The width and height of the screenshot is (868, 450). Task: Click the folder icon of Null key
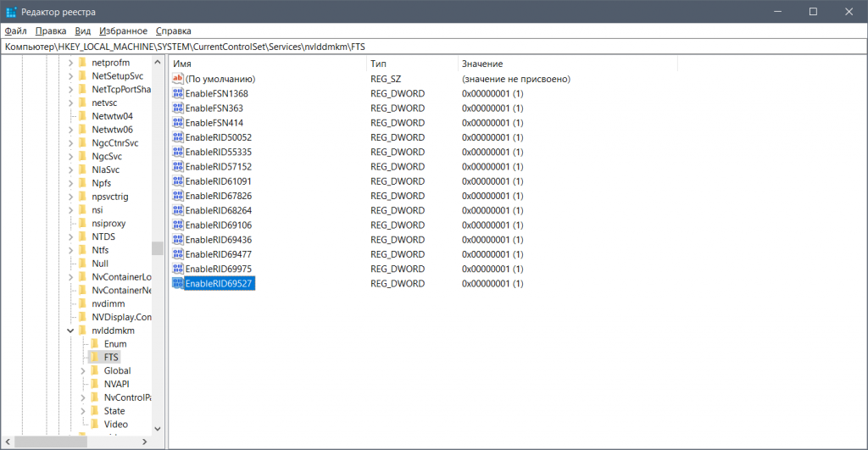(83, 264)
